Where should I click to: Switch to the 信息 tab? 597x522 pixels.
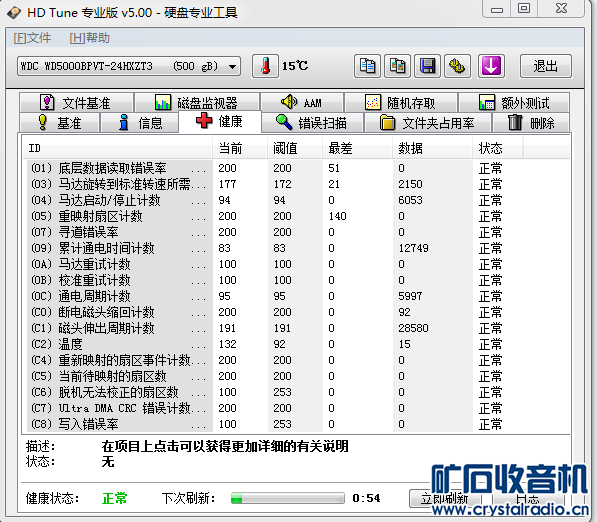tap(139, 123)
